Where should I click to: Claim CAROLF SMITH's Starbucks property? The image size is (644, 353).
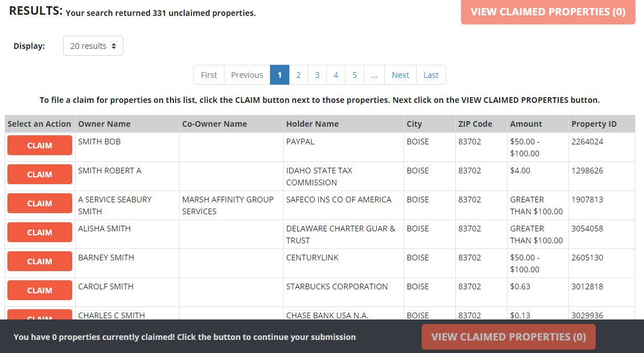click(x=39, y=290)
